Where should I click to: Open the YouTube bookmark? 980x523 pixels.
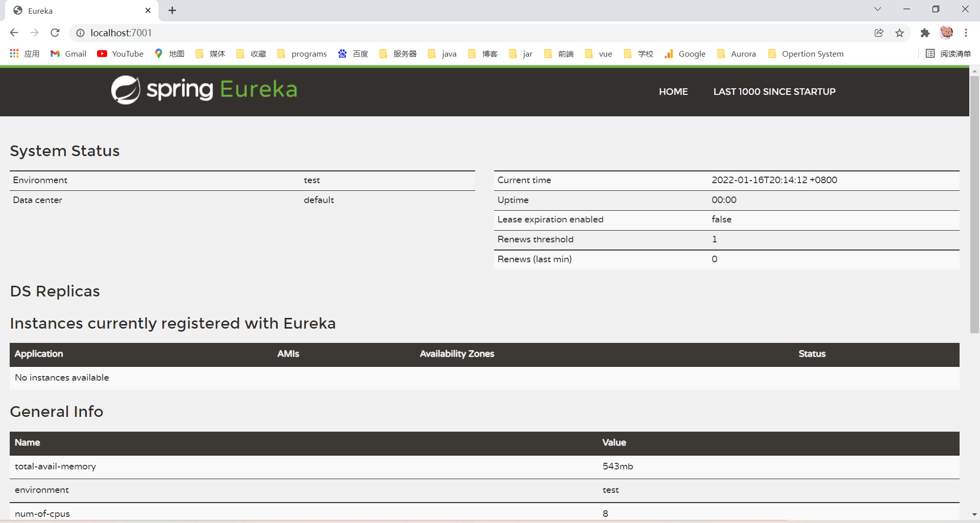click(x=120, y=54)
